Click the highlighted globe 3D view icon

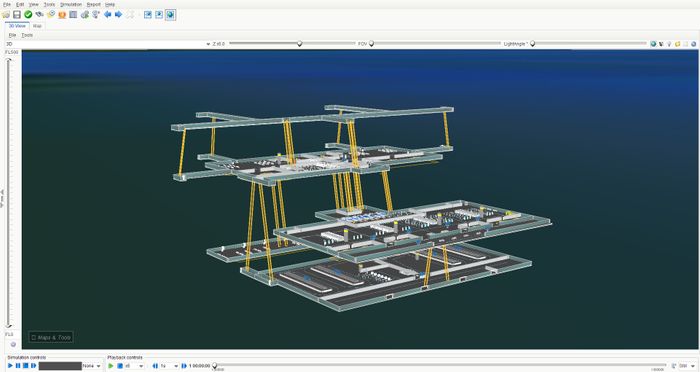170,15
